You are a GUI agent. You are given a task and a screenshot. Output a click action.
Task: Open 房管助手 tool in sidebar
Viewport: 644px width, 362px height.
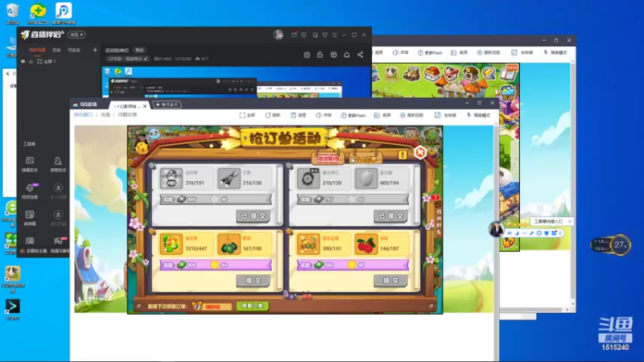point(58,164)
